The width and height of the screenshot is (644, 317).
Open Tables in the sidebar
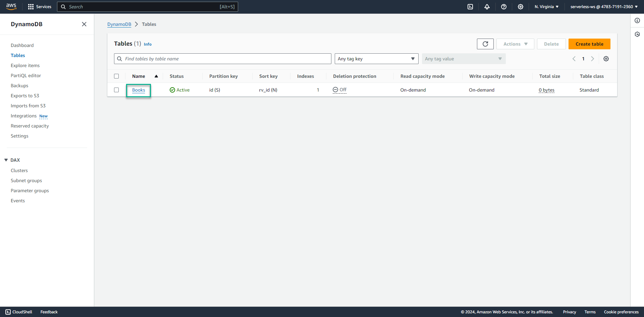(18, 55)
